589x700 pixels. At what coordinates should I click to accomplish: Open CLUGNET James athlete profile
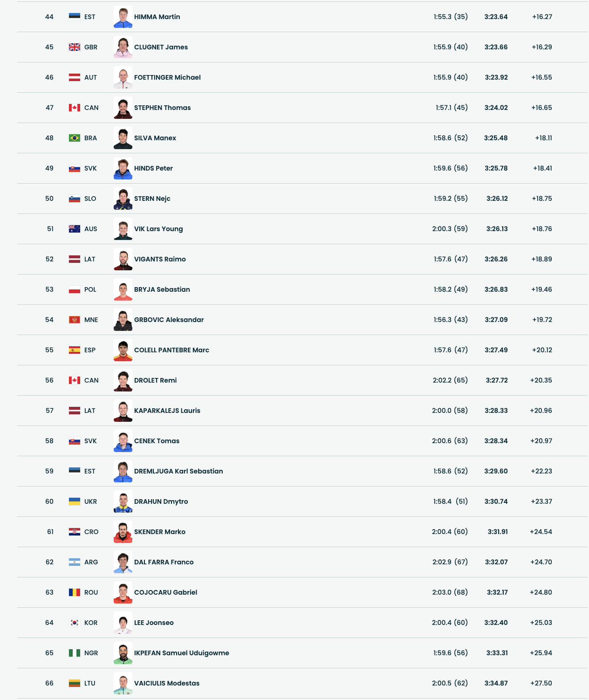[x=161, y=47]
